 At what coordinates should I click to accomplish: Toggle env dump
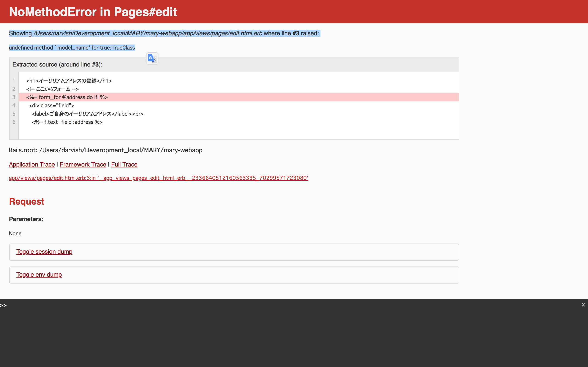39,275
